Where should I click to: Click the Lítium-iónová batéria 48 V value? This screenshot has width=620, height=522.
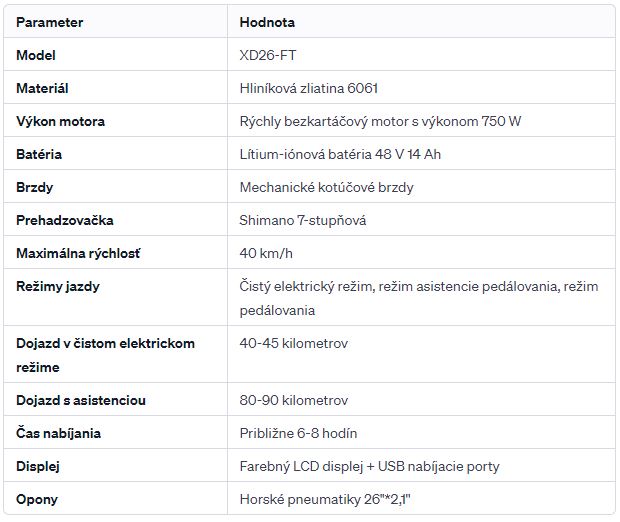[x=340, y=154]
